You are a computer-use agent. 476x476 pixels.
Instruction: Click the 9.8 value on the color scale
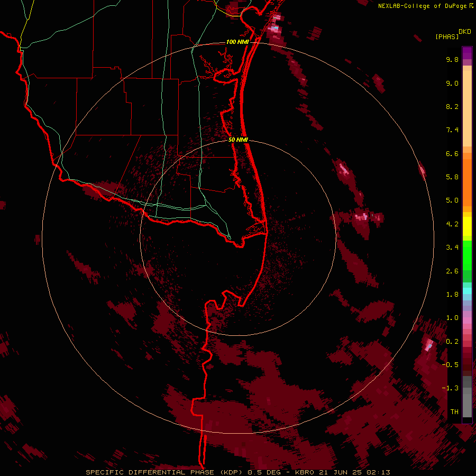point(452,59)
